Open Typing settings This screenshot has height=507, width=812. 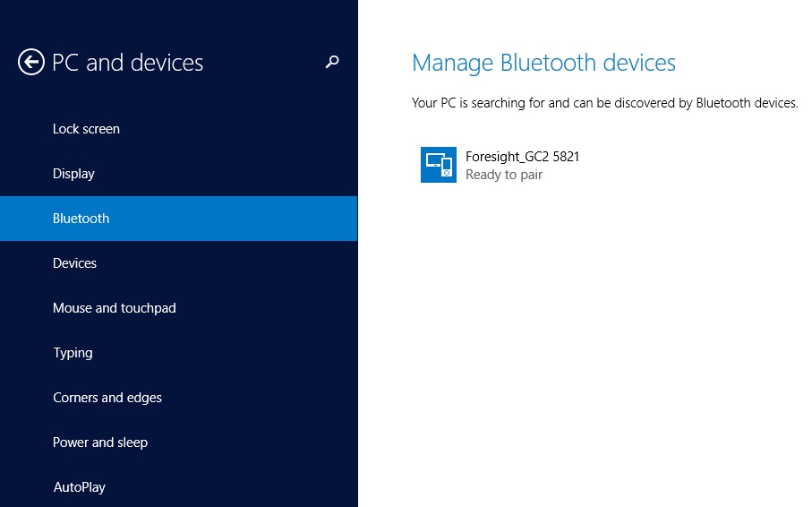[179, 353]
